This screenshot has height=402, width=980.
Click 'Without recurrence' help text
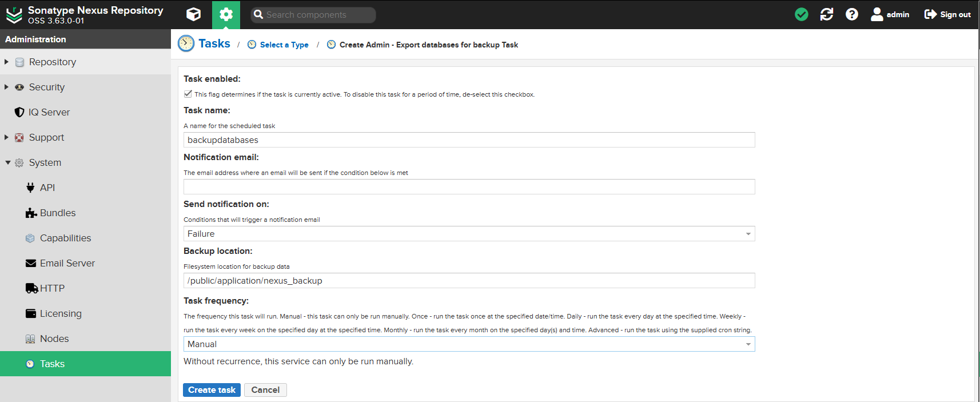click(298, 361)
